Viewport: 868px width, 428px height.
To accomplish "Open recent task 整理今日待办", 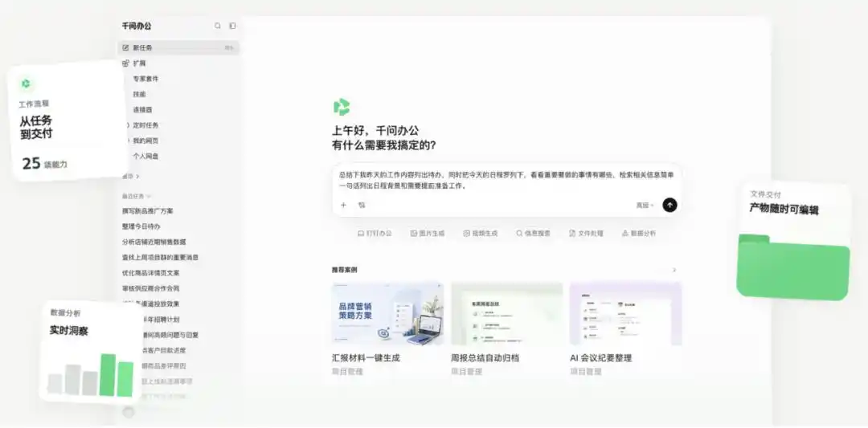I will 141,226.
